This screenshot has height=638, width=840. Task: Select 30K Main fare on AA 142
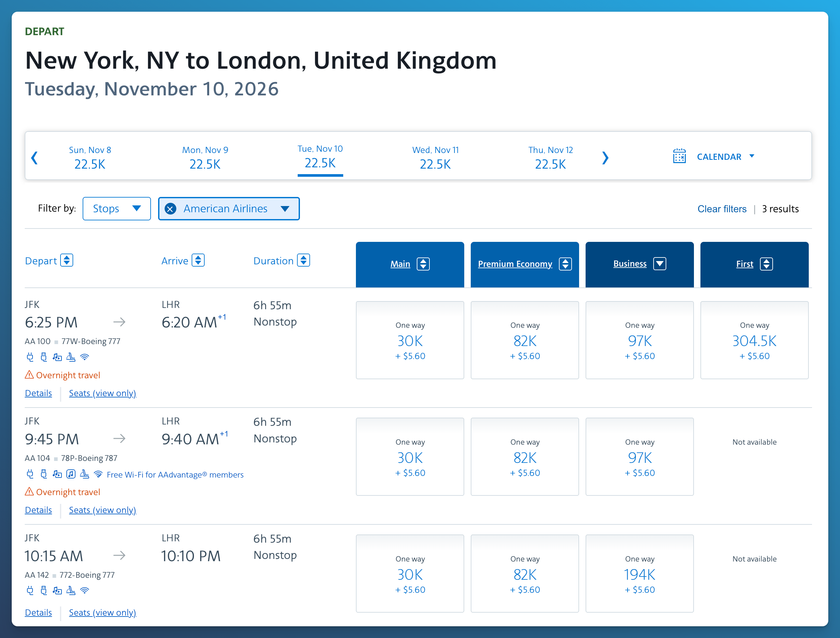(x=410, y=574)
